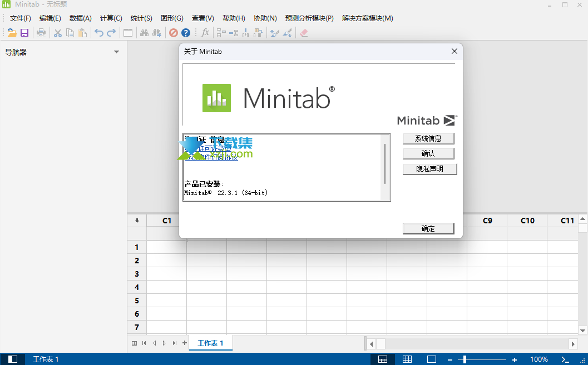
Task: Open a project with the folder icon
Action: [12, 33]
